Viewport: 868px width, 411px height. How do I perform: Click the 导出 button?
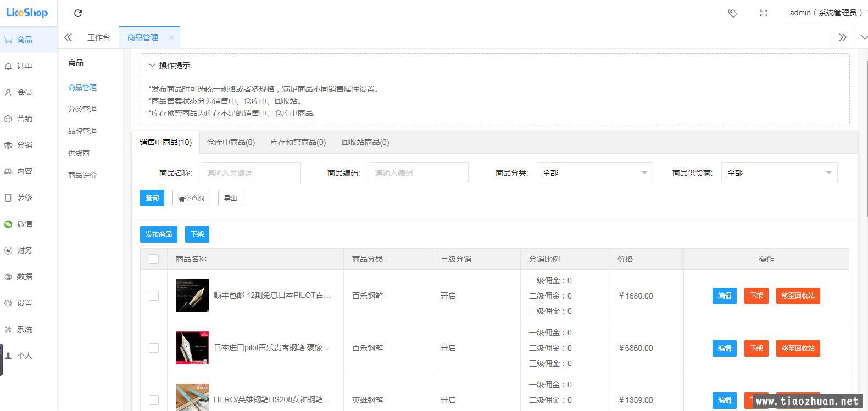point(231,198)
